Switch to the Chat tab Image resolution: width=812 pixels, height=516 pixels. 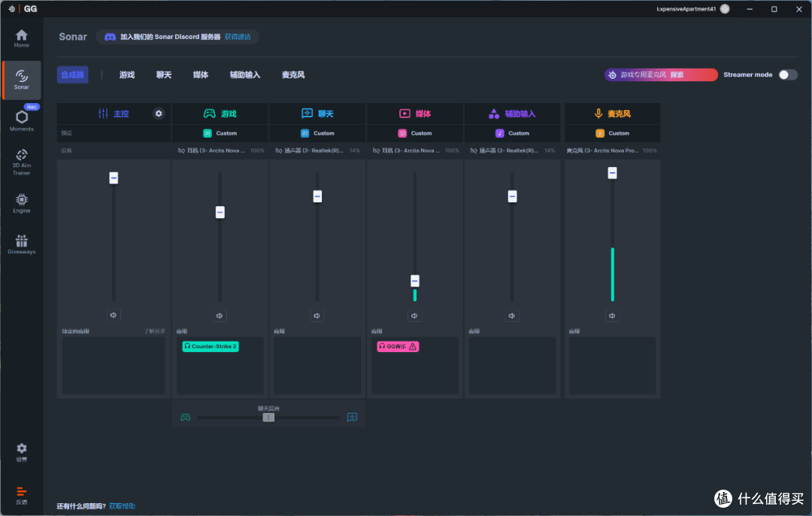coord(164,74)
